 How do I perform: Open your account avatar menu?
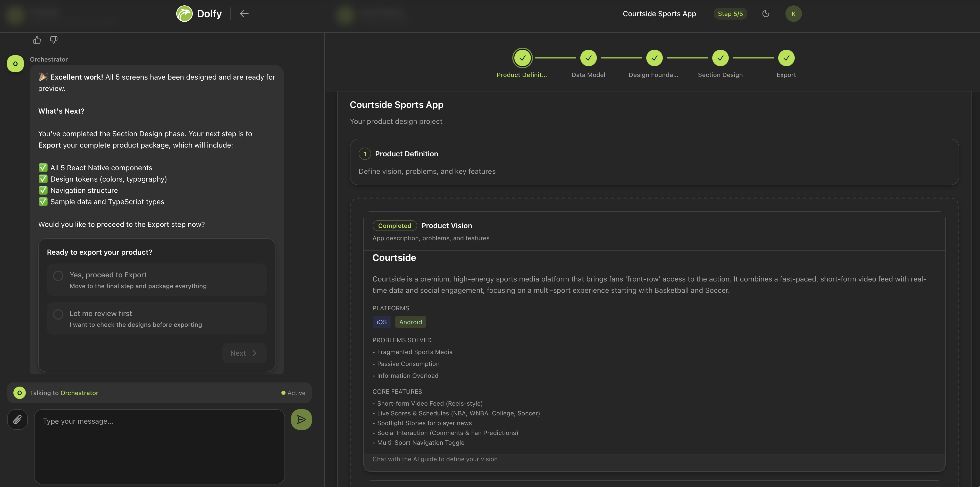[x=793, y=13]
